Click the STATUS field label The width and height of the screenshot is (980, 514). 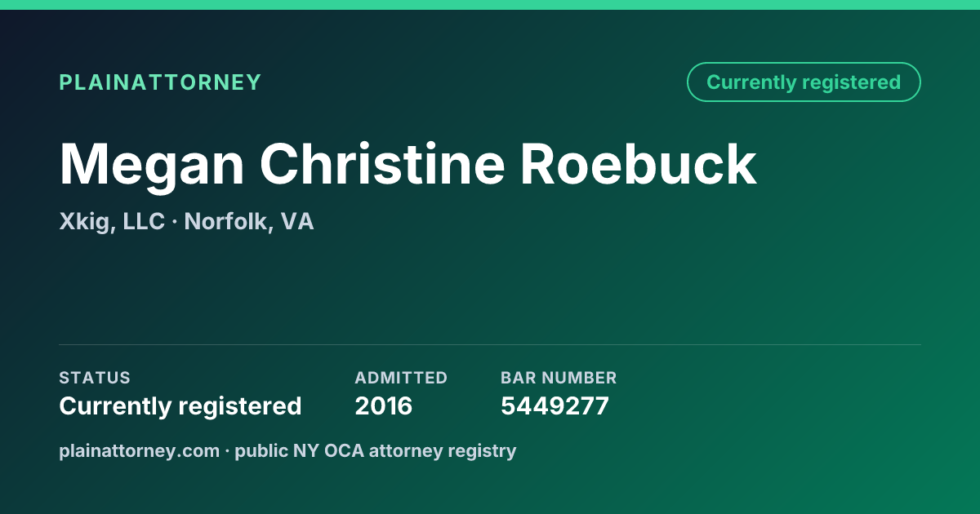95,378
